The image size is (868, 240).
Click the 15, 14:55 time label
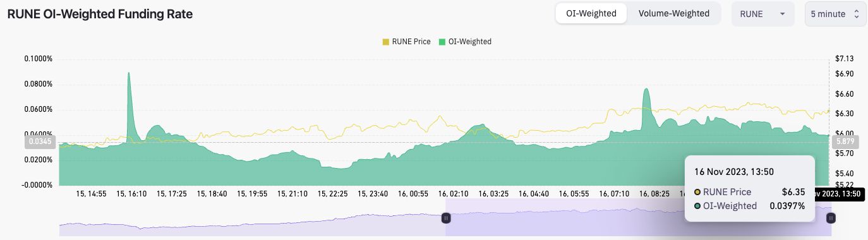click(91, 194)
